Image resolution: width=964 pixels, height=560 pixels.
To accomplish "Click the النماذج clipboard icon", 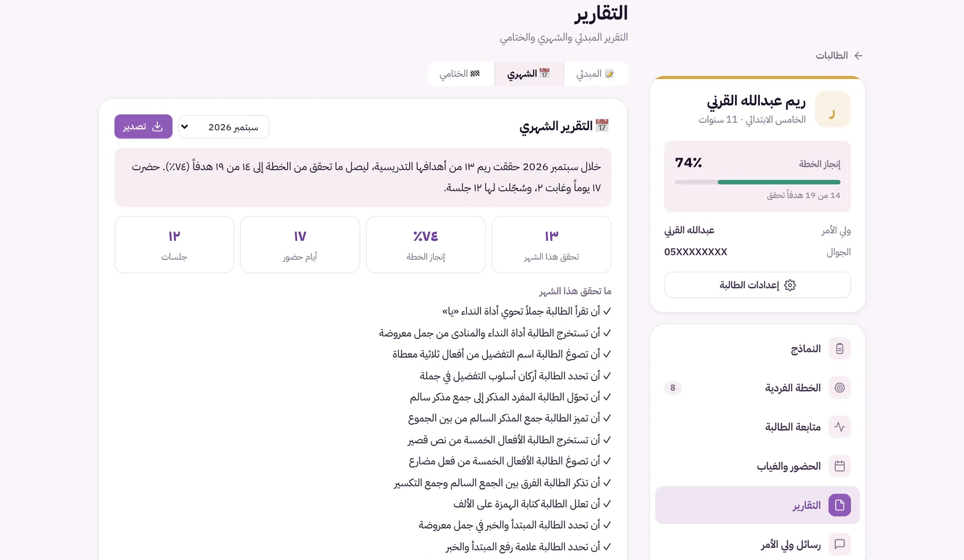I will pyautogui.click(x=840, y=349).
